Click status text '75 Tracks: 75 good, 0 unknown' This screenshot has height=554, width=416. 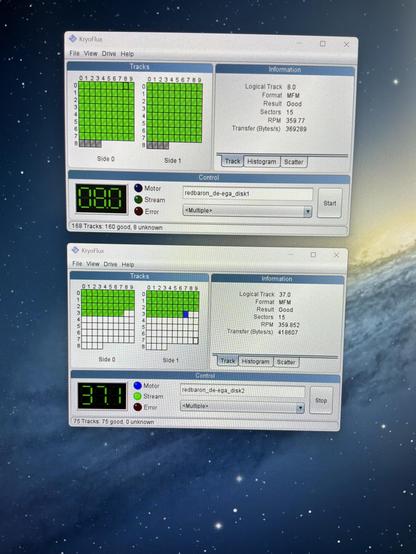tap(114, 422)
